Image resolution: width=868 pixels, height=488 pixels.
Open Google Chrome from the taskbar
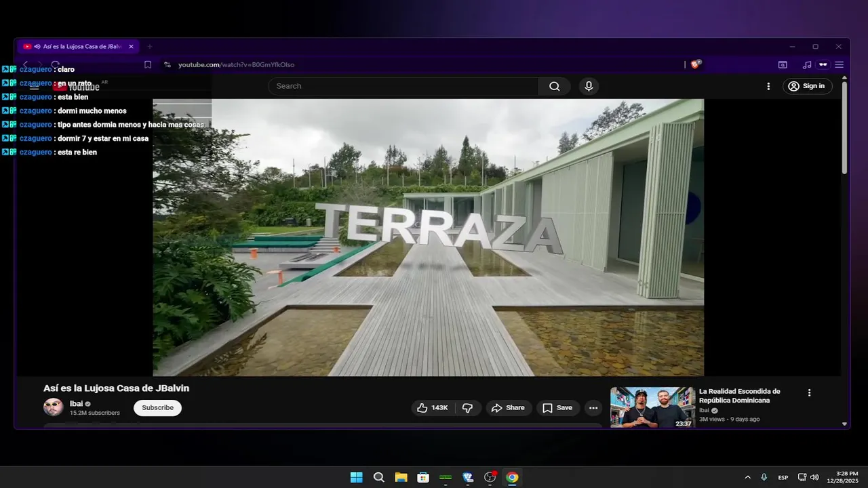click(x=512, y=477)
